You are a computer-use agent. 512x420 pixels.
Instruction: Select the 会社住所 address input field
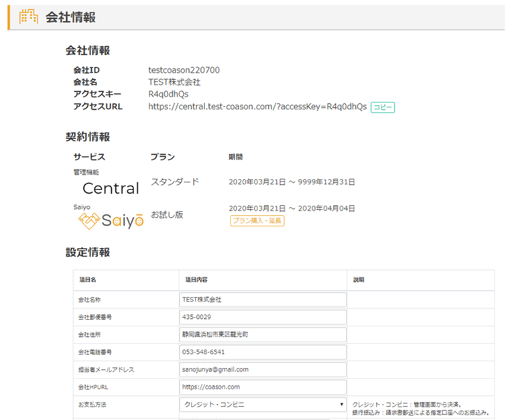263,334
